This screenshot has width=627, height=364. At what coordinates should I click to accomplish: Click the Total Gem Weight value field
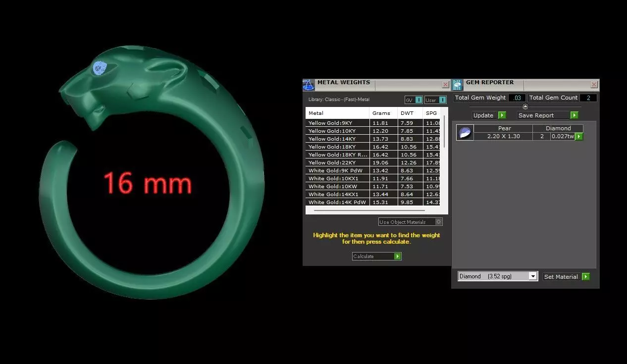[517, 98]
